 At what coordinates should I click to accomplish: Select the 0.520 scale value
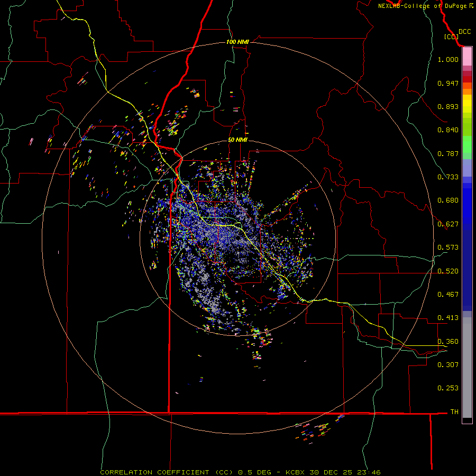click(448, 271)
